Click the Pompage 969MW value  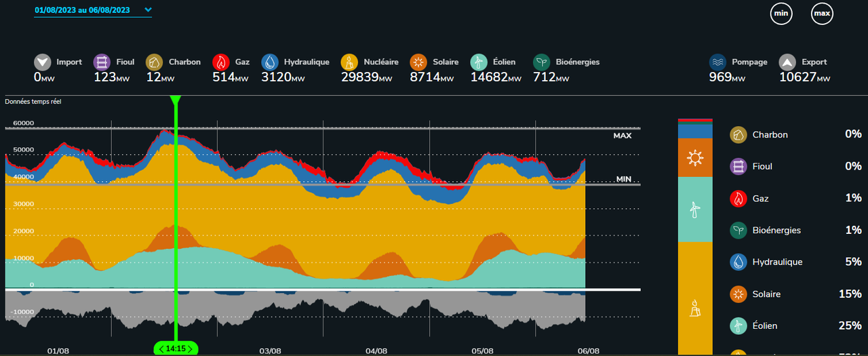[728, 77]
